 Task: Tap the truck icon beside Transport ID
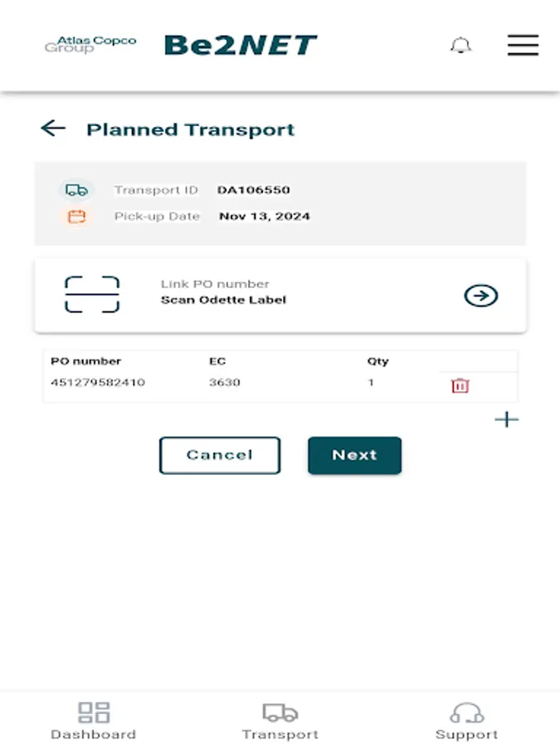[76, 189]
